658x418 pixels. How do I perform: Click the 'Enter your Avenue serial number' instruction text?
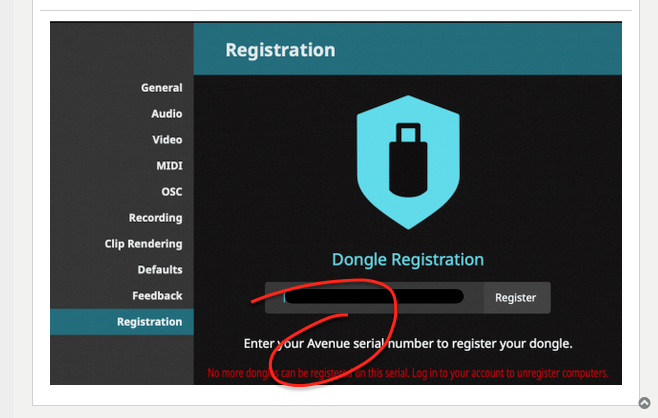click(407, 344)
